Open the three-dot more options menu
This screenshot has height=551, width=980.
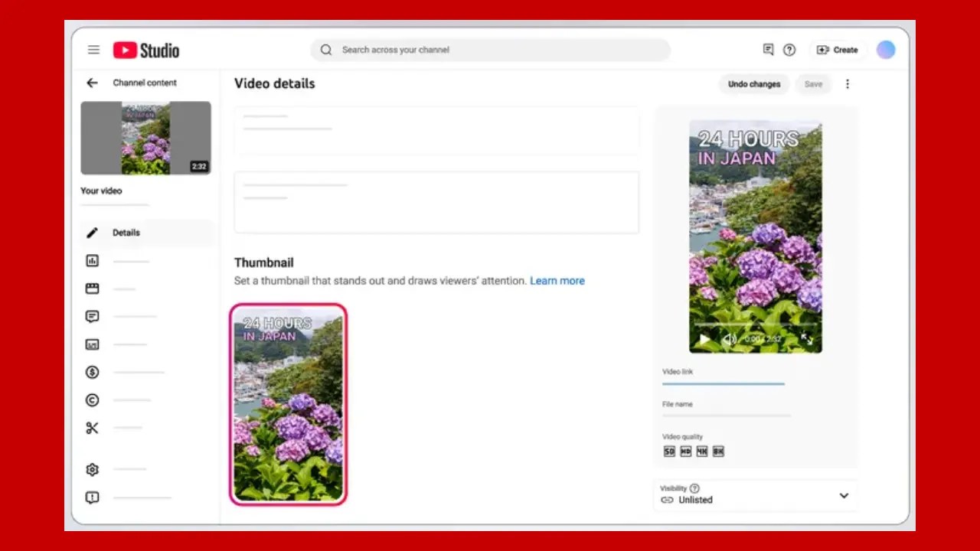[848, 84]
